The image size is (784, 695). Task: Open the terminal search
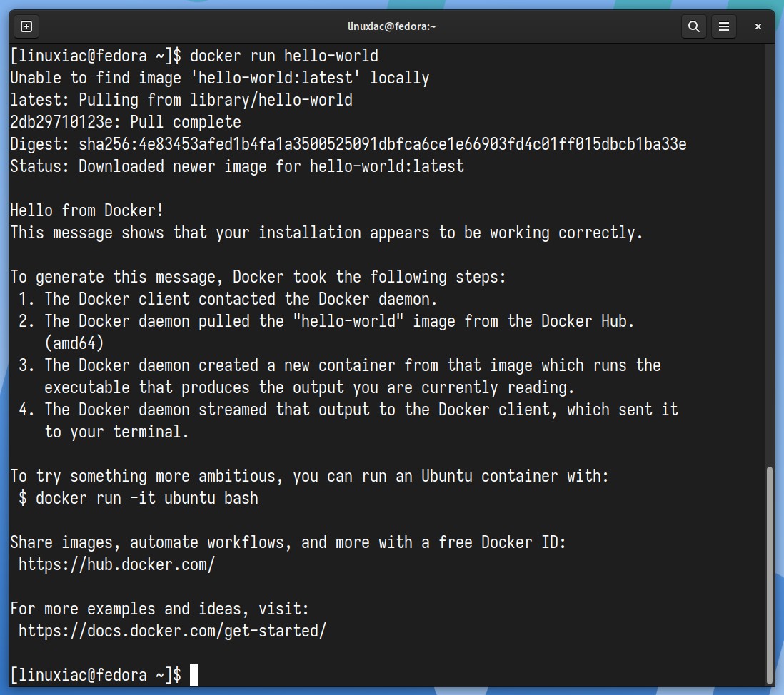[x=693, y=26]
